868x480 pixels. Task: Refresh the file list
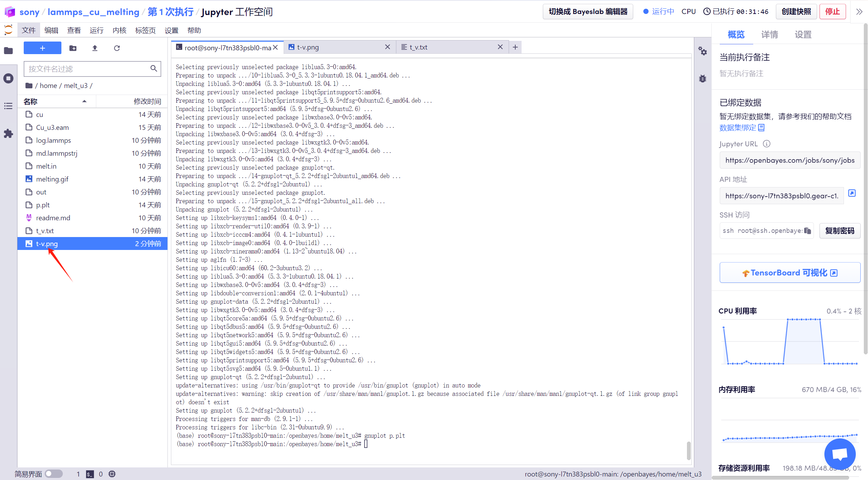coord(117,48)
